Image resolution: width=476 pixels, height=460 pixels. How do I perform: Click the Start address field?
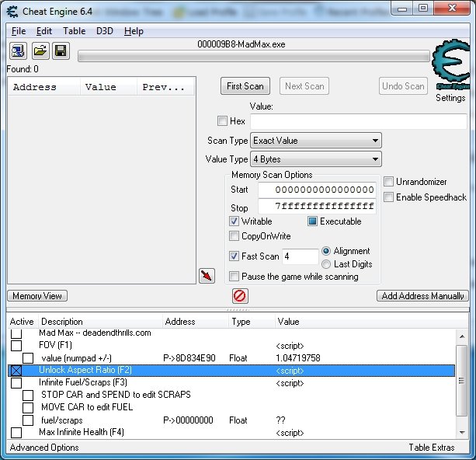point(318,190)
